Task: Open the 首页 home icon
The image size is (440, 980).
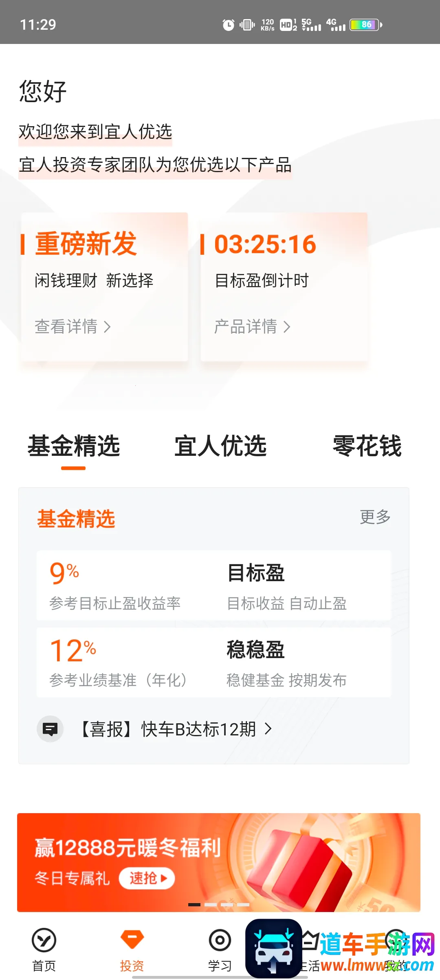Action: click(x=44, y=940)
